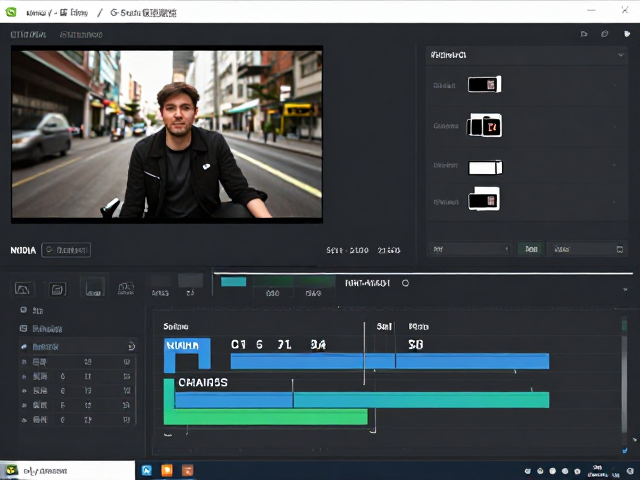Click the green button in the right panel bottom row
The image size is (640, 480).
pyautogui.click(x=531, y=249)
